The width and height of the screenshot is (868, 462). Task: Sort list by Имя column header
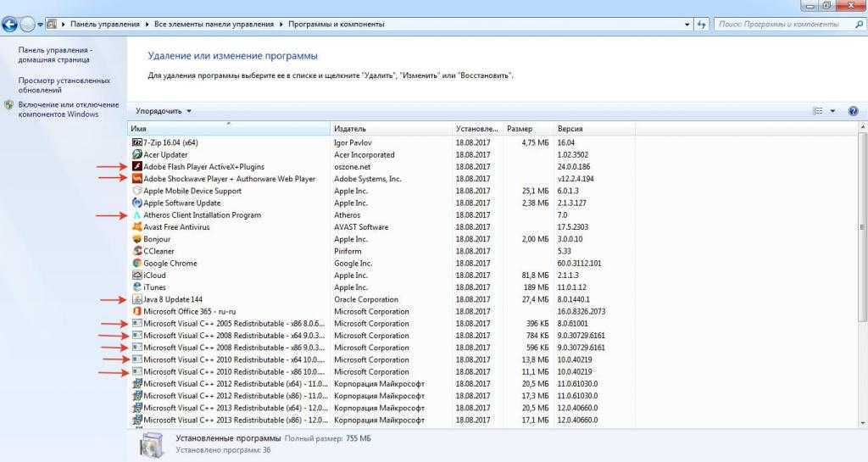(x=229, y=129)
